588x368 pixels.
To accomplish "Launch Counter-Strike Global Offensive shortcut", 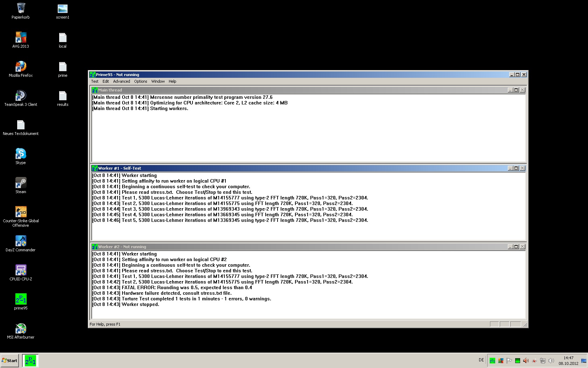I will tap(21, 217).
